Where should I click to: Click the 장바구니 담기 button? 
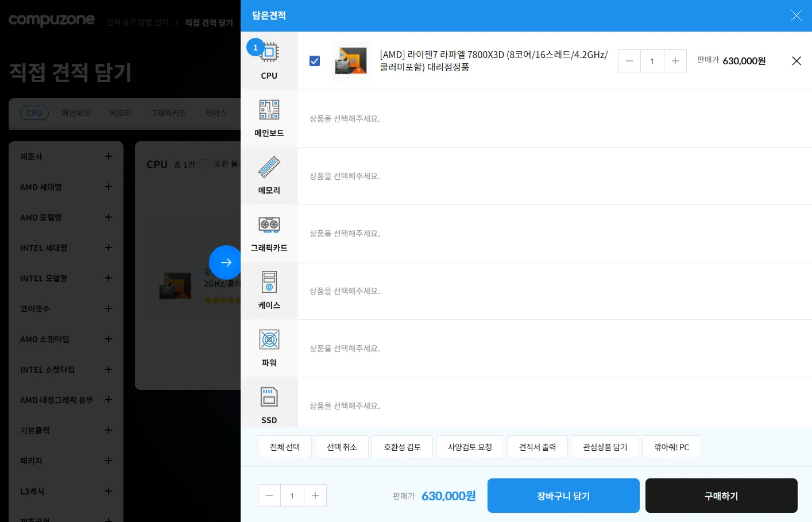563,495
